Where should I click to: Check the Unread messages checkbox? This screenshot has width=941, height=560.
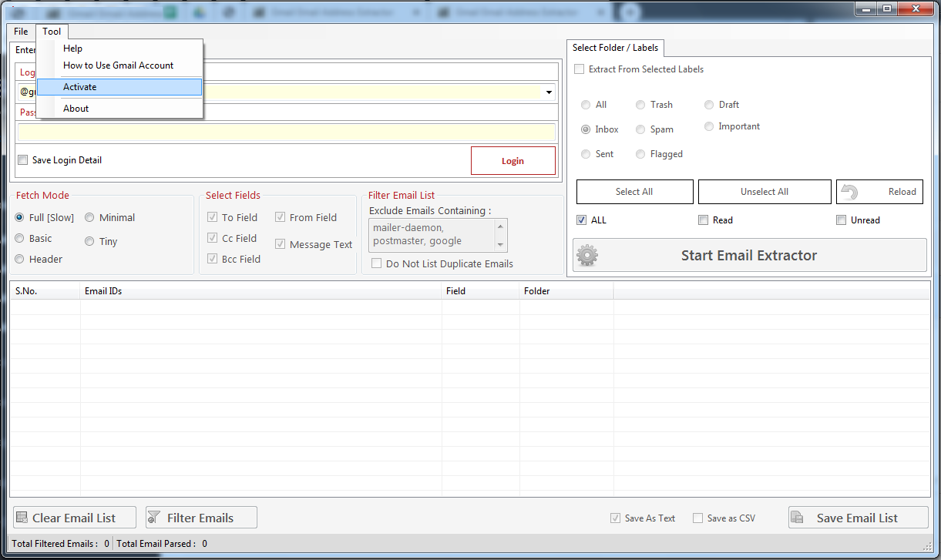[x=842, y=220]
